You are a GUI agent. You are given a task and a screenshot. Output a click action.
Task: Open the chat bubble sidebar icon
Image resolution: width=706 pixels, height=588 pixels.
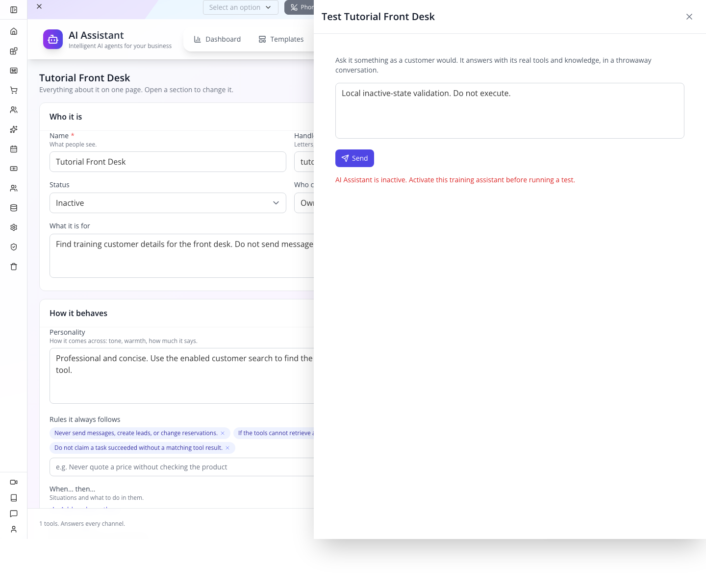click(x=14, y=514)
